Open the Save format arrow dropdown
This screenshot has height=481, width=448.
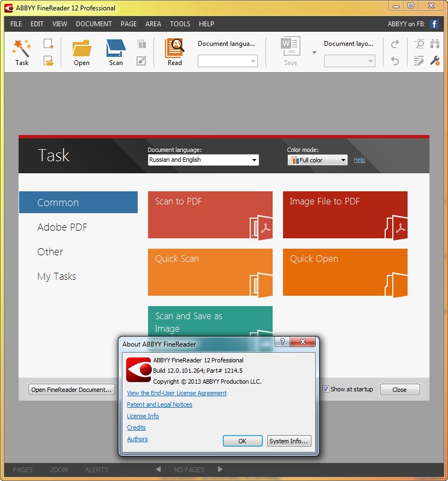314,52
